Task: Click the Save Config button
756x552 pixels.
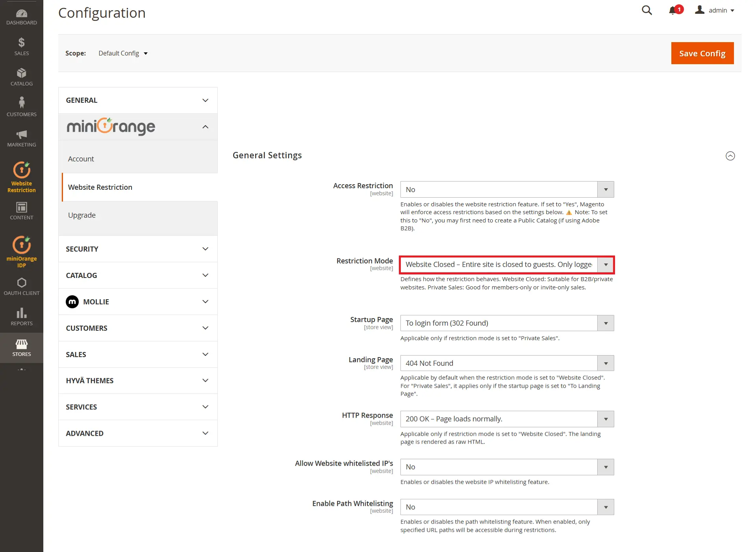Action: coord(702,53)
